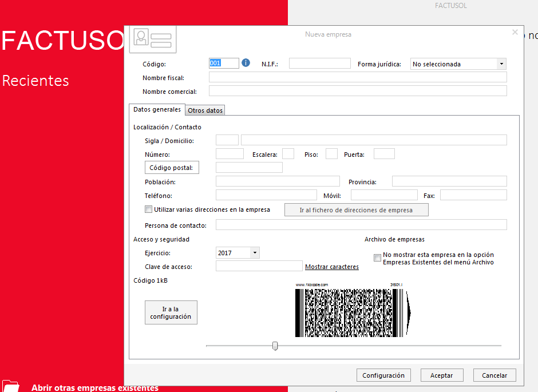Click the N.I.F. input field
Viewport: 538px width, 392px height.
[320, 63]
